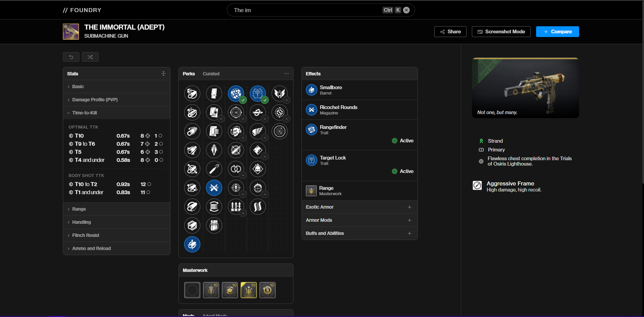644x317 pixels.
Task: Expand the Buffs and Abilities section
Action: tap(360, 233)
